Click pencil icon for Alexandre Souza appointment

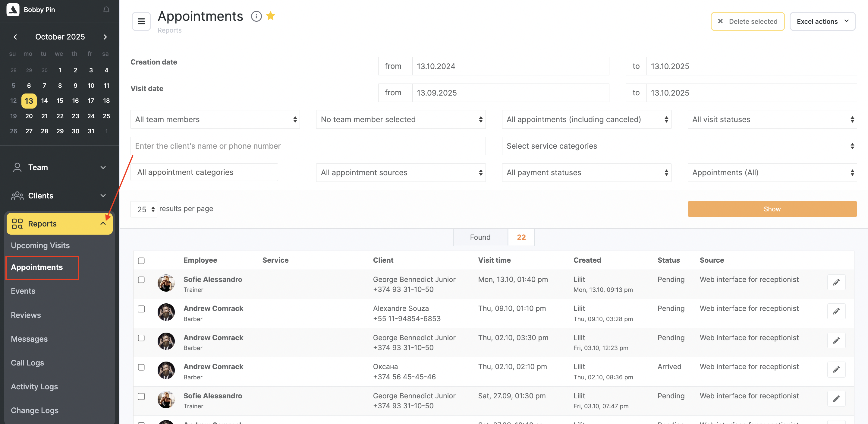[x=836, y=311]
